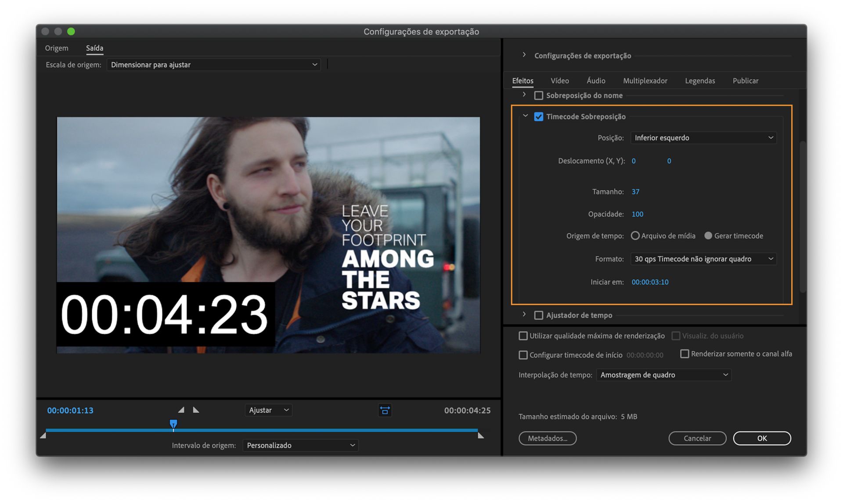Screen dimensions: 843x504
Task: Open the Posição dropdown showing Inferior esquerdo
Action: pyautogui.click(x=703, y=137)
